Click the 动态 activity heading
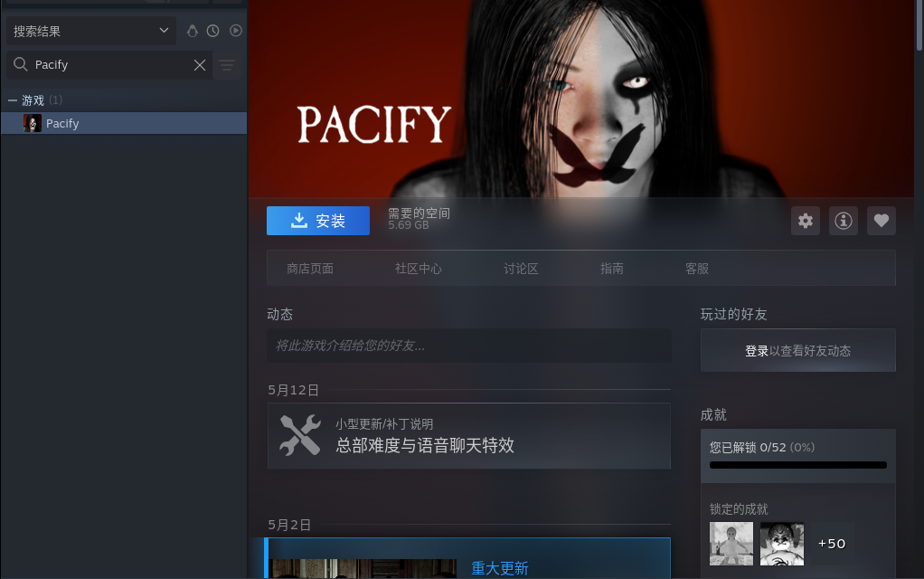The image size is (924, 579). (x=280, y=314)
